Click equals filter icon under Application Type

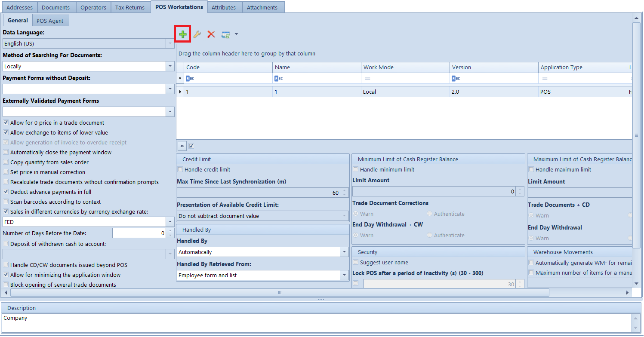(x=545, y=79)
